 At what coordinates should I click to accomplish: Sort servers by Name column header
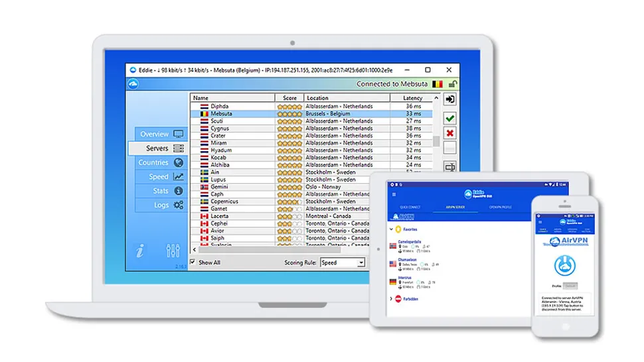point(232,98)
